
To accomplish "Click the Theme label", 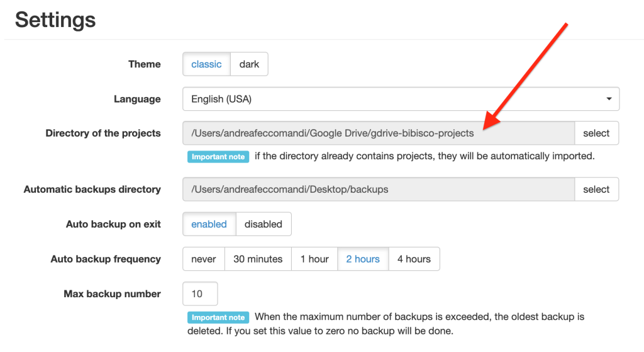I will tap(145, 64).
